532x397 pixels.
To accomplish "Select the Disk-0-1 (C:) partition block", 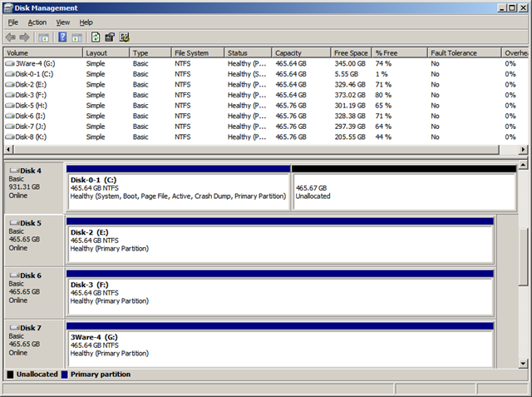I will tap(179, 191).
